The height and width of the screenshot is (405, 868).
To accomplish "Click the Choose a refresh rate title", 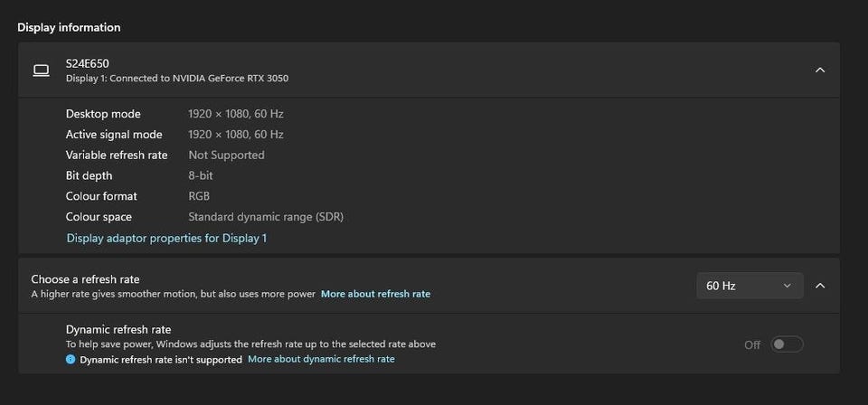I will pyautogui.click(x=85, y=279).
